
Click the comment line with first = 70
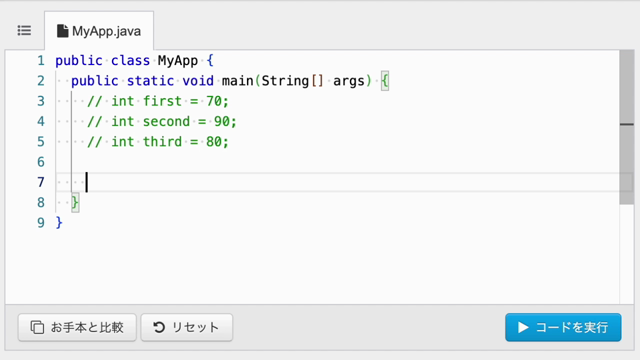point(158,101)
